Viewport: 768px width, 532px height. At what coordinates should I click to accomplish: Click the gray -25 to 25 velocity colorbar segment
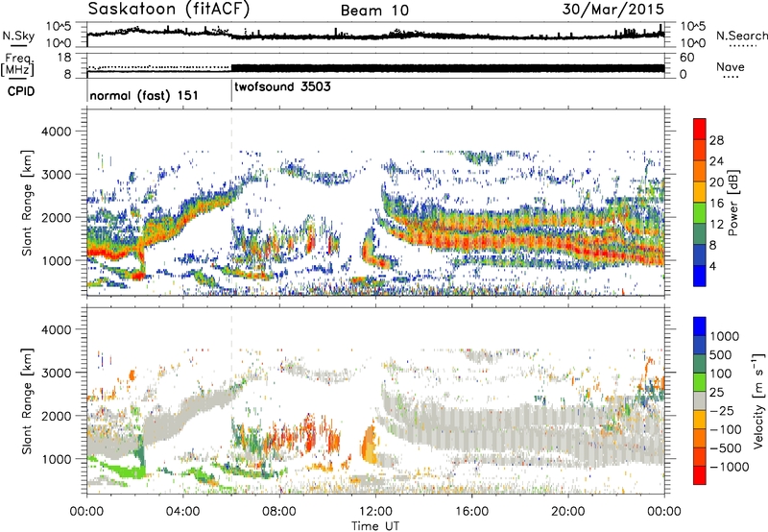tap(700, 400)
